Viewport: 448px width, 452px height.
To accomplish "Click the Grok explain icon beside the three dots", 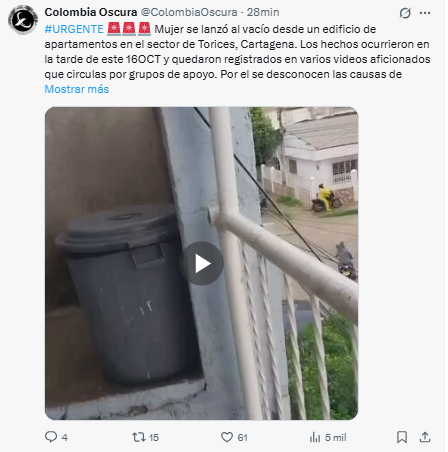I will [x=405, y=13].
